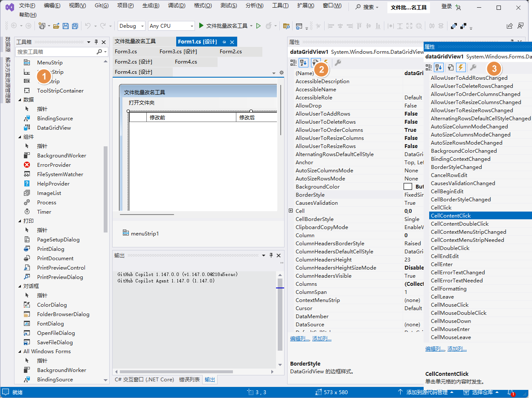Click the Open File folder icon
Viewport: 532px width, 398px height.
(56, 26)
